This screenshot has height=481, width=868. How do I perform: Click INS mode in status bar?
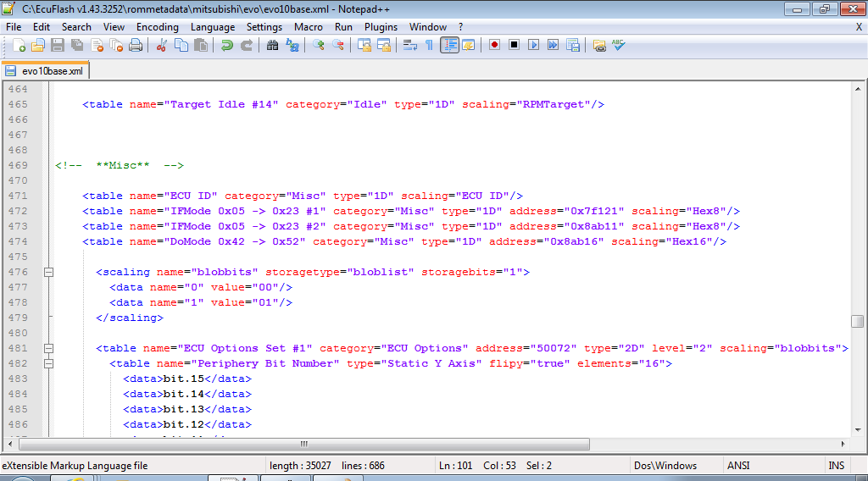(x=836, y=466)
